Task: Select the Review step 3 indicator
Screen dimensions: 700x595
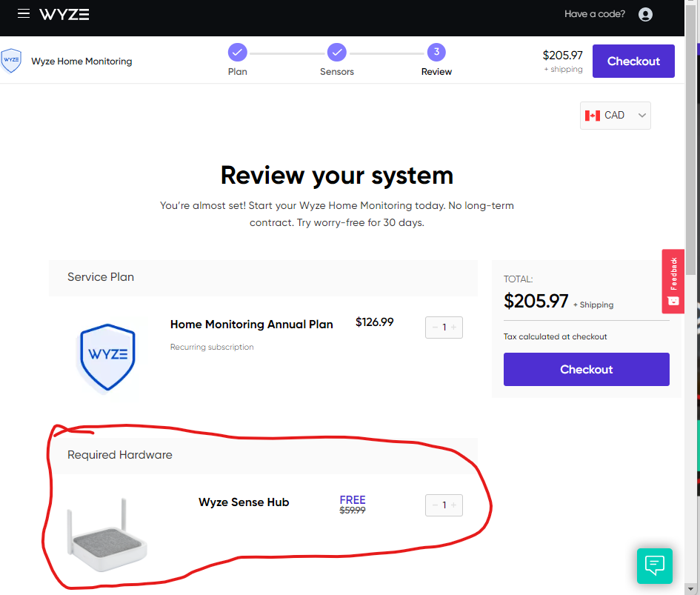Action: 436,52
